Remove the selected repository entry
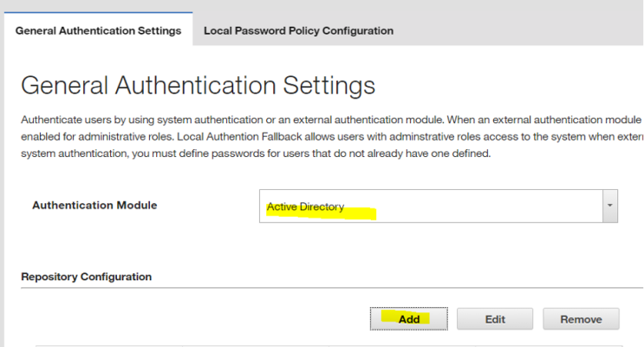 tap(581, 319)
